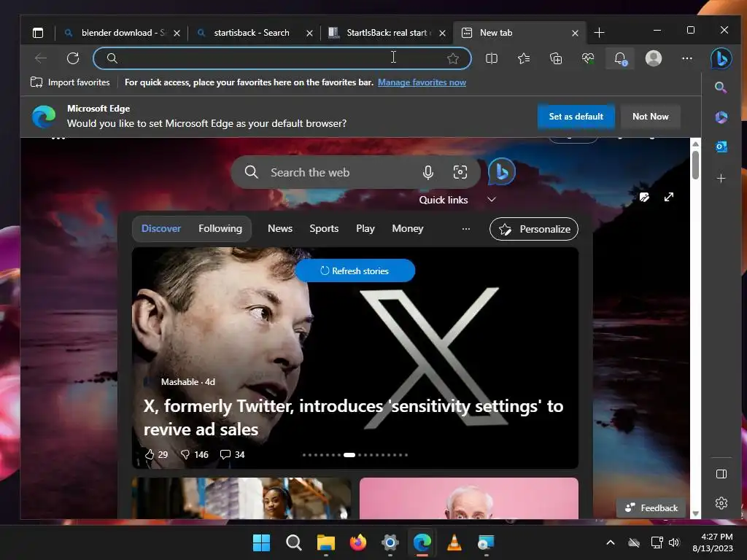Open Collections icon in toolbar
The width and height of the screenshot is (747, 560).
point(555,58)
